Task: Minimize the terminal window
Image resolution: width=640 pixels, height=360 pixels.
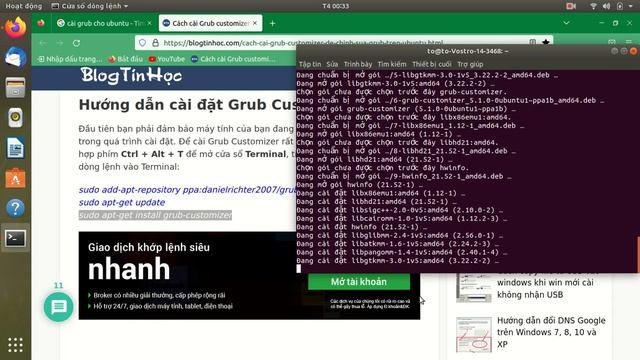Action: coord(614,51)
